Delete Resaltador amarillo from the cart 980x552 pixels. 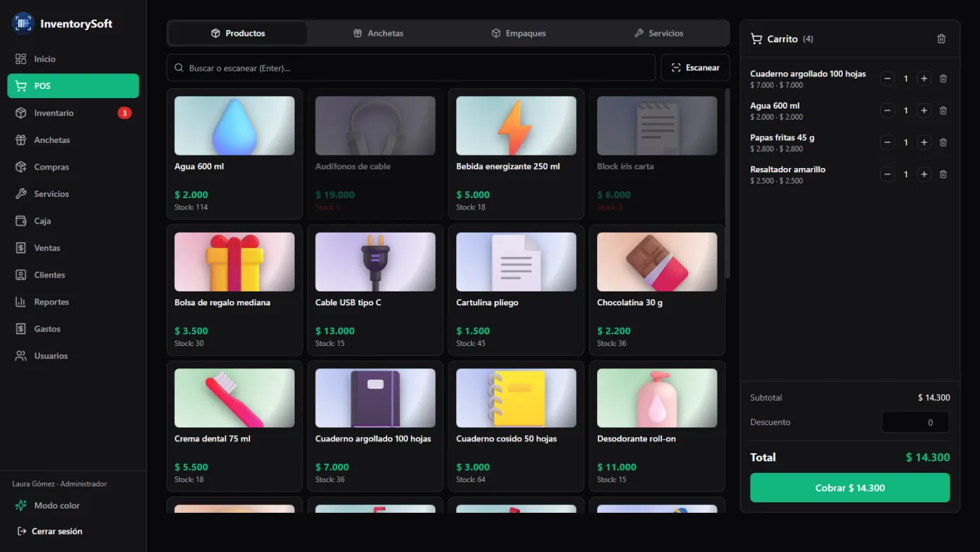pyautogui.click(x=943, y=174)
